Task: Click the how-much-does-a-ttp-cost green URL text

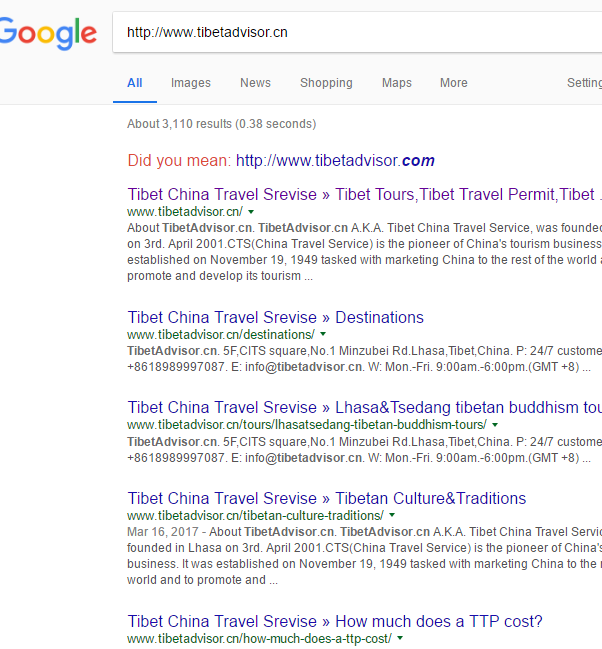Action: [259, 639]
